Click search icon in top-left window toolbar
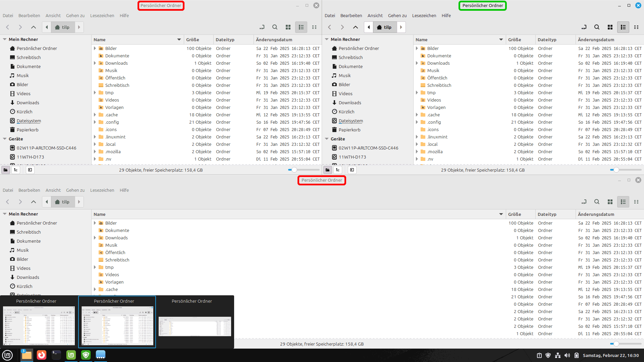 [x=275, y=27]
